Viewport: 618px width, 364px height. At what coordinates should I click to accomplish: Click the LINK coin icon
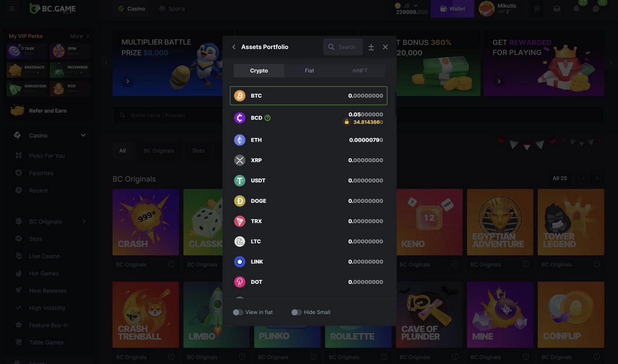pos(240,262)
